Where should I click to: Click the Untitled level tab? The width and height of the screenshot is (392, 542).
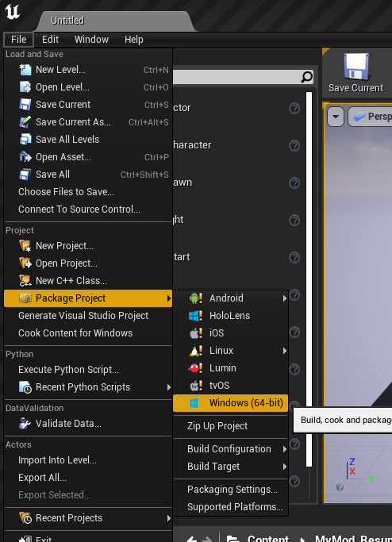coord(67,21)
